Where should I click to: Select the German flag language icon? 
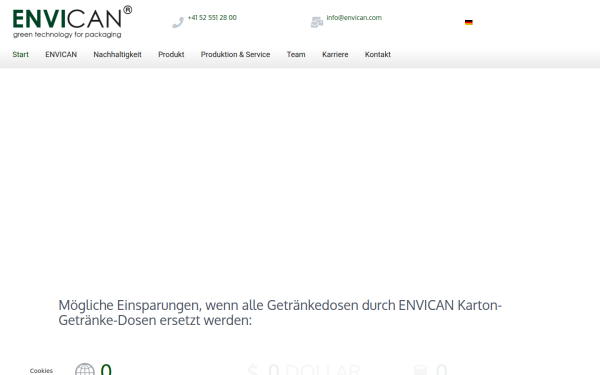(x=469, y=22)
